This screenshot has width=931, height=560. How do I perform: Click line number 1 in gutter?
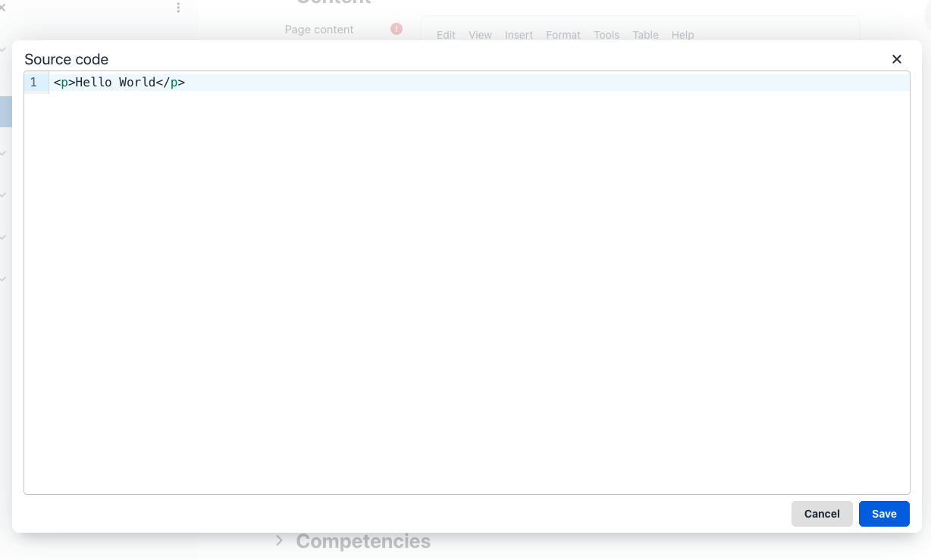point(33,83)
